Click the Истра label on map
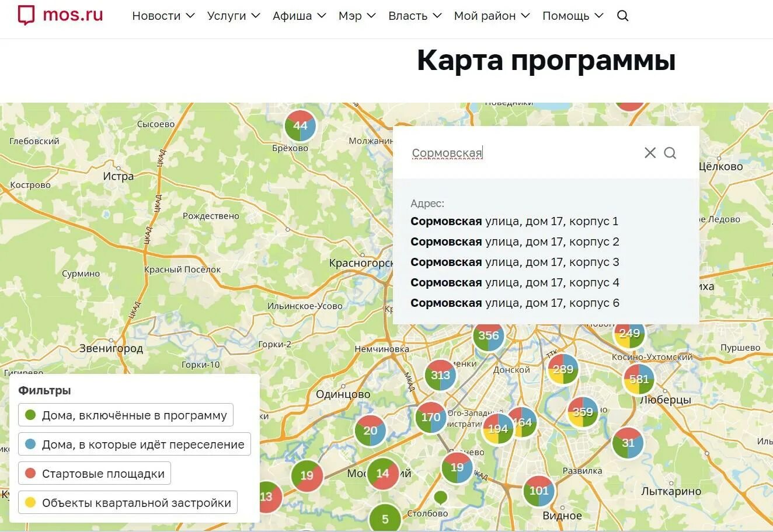This screenshot has height=532, width=773. pyautogui.click(x=118, y=176)
